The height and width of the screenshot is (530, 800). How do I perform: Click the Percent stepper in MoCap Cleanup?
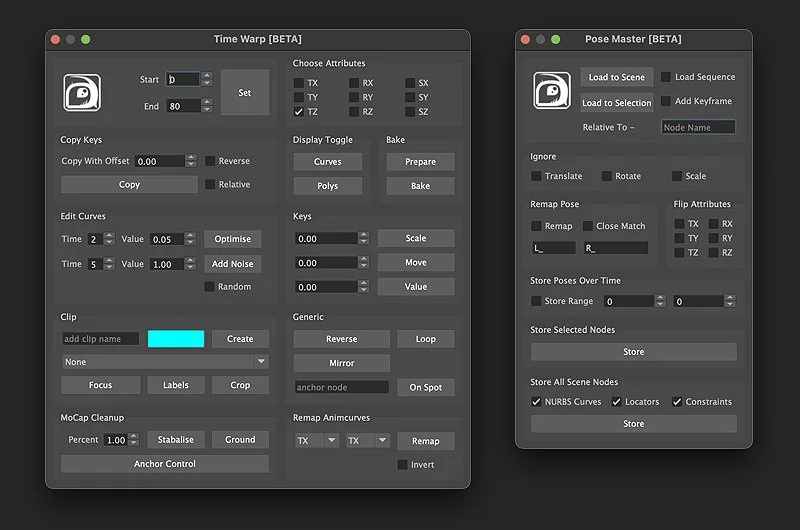coord(134,439)
